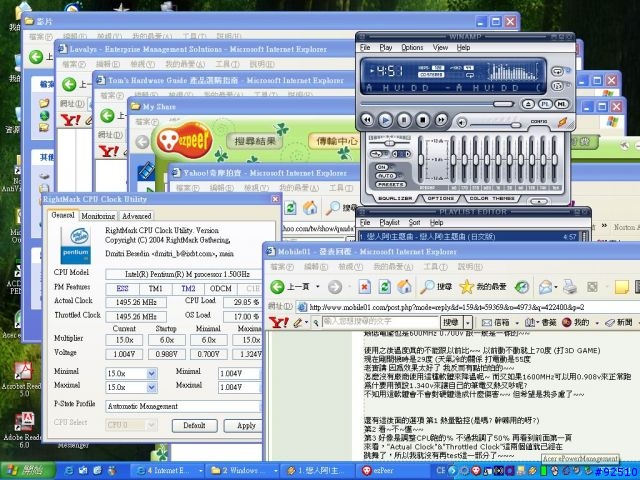Select first track in Playlist Editor

tap(468, 236)
